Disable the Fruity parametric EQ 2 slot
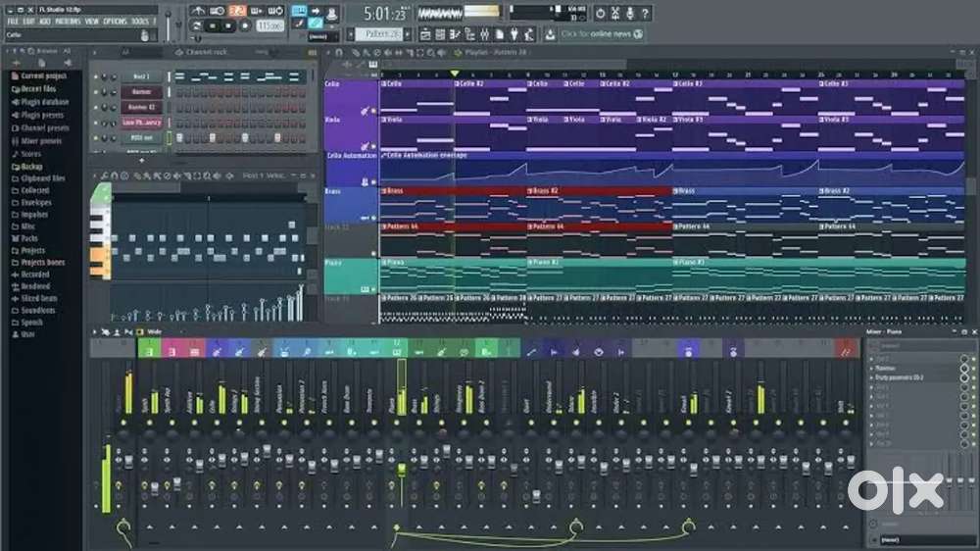 974,377
